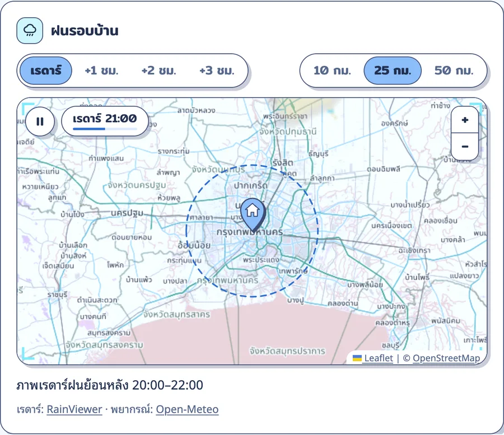Click the คลองเขื่อน map label

point(440,221)
